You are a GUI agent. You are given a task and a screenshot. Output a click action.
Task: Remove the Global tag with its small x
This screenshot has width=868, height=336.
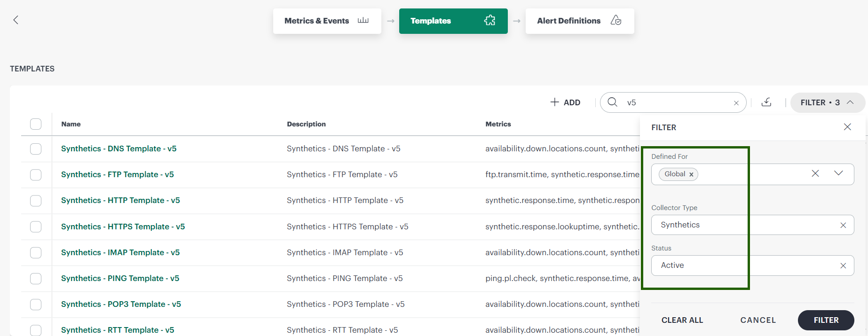coord(691,174)
